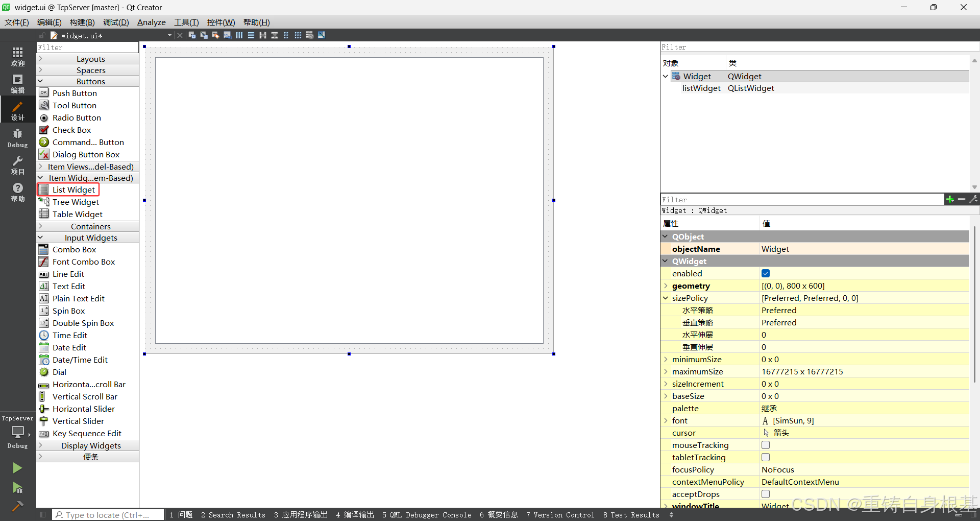Screen dimensions: 980x521
Task: Select Push Button in widget box
Action: click(x=75, y=93)
